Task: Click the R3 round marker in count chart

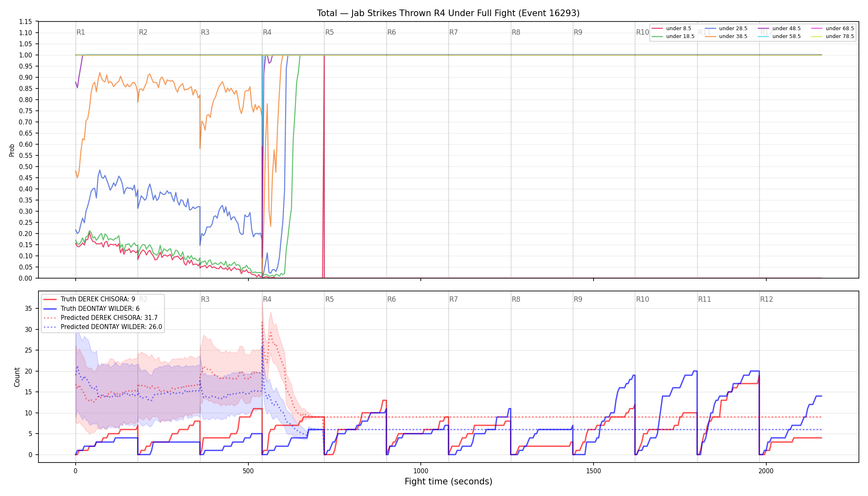Action: click(x=205, y=299)
